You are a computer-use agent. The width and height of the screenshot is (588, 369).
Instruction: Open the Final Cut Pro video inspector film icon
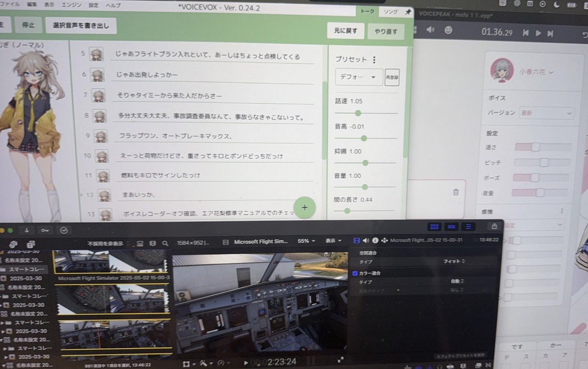coord(356,240)
